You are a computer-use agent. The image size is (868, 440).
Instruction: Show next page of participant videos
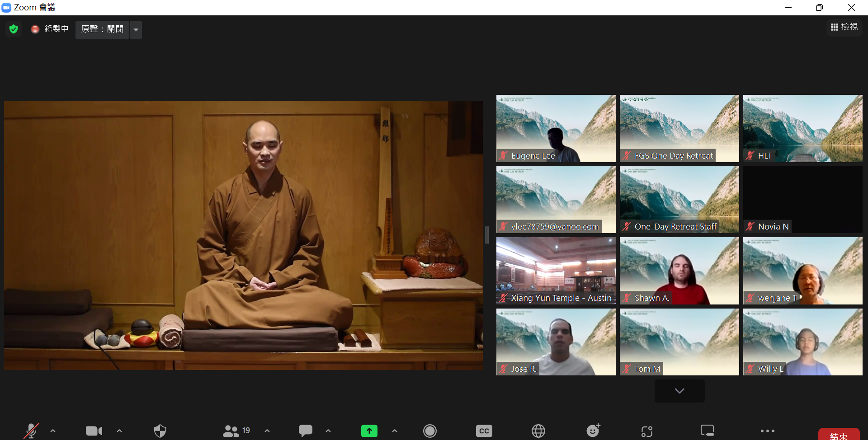tap(679, 391)
